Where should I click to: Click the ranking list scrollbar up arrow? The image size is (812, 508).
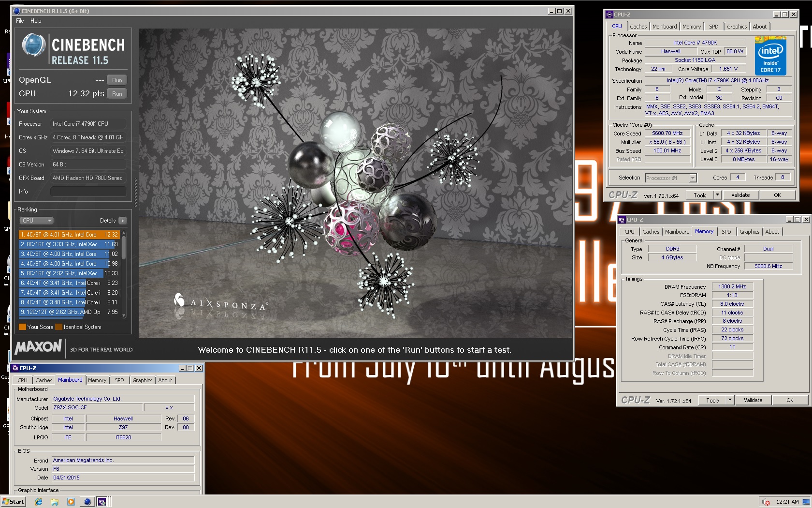click(124, 233)
